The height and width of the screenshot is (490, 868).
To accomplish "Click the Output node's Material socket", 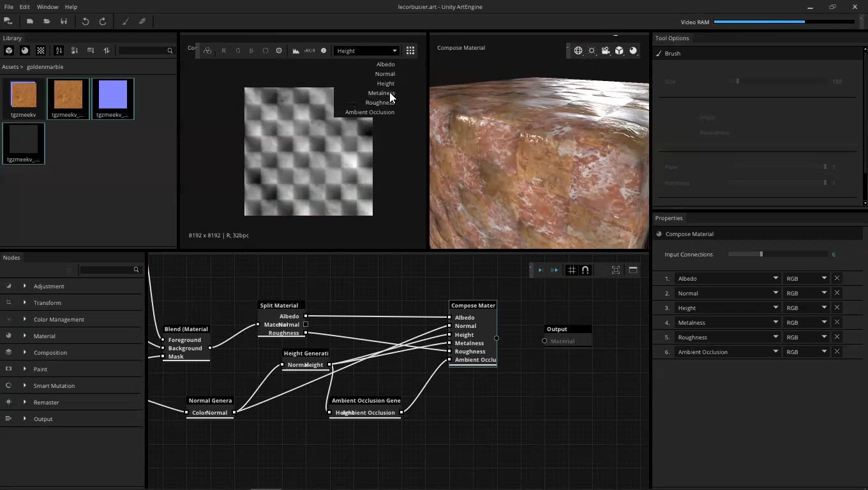I will coord(544,341).
